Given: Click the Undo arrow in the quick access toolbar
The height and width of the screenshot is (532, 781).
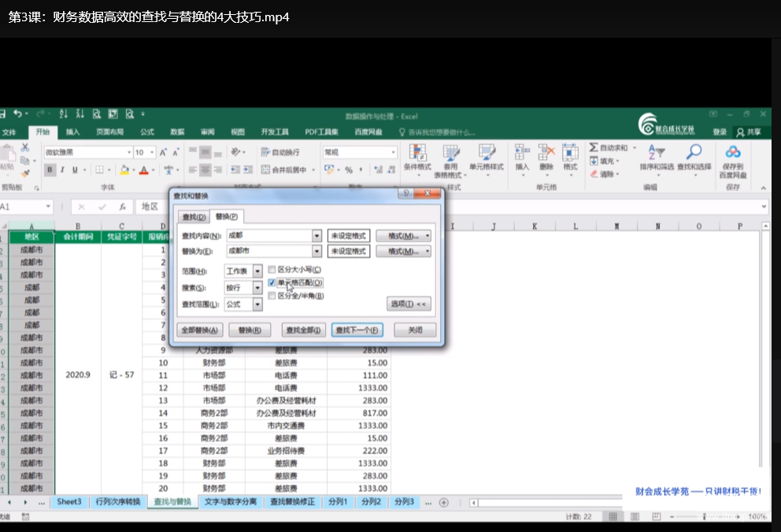Looking at the screenshot, I should click(17, 114).
